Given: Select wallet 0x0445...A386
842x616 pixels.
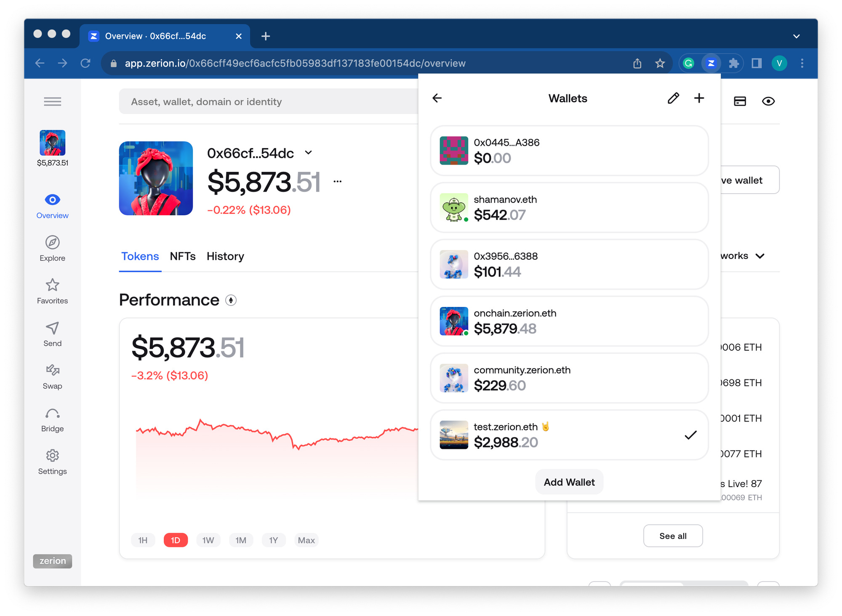Looking at the screenshot, I should (x=569, y=151).
